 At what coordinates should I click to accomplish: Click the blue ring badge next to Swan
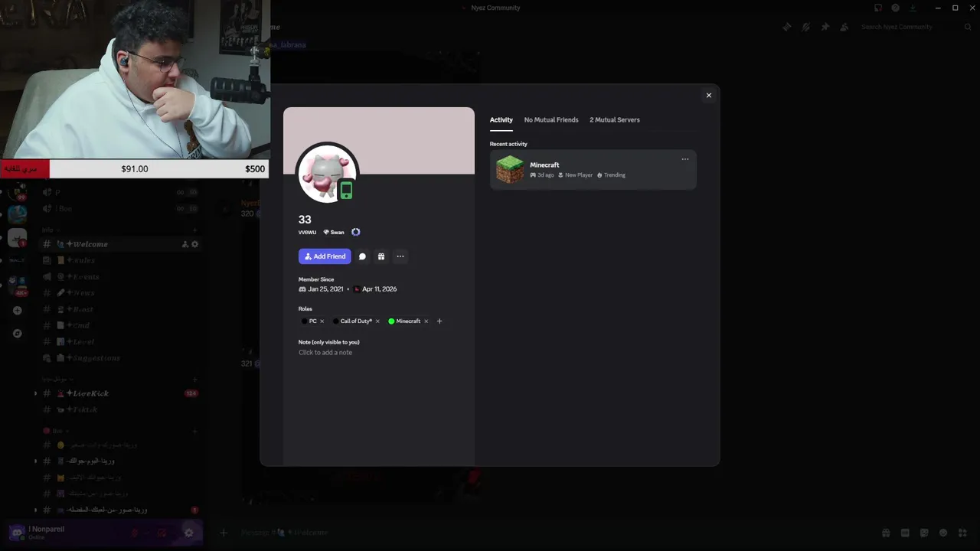[355, 232]
